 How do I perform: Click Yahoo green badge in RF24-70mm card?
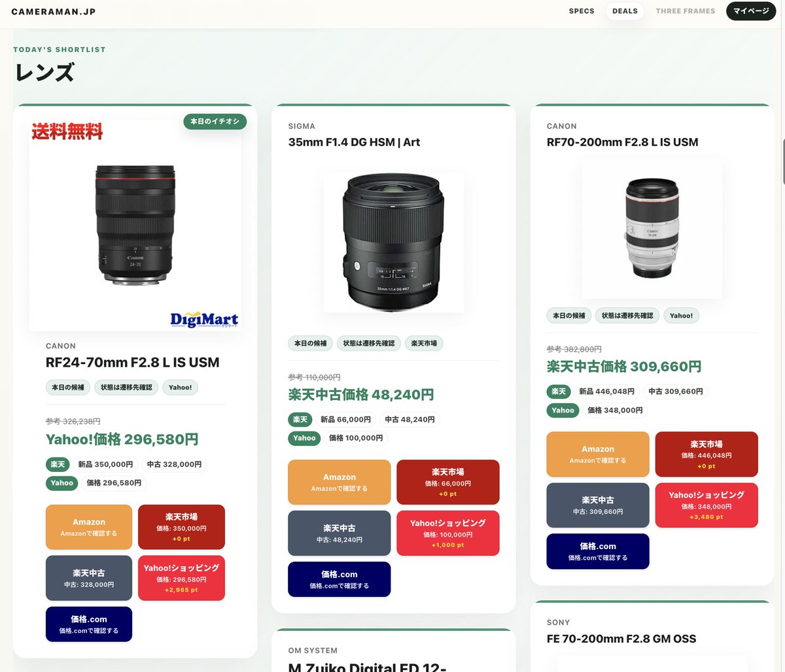coord(62,483)
